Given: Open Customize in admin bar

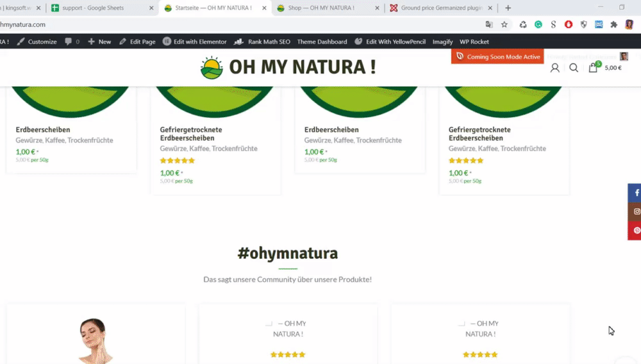Looking at the screenshot, I should 37,42.
